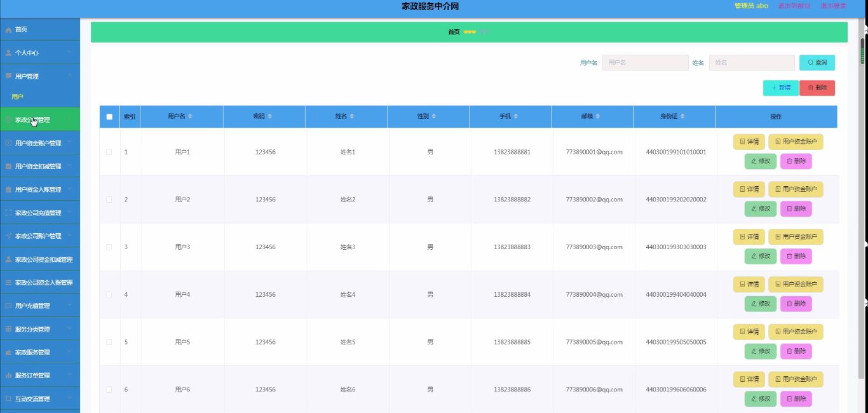
Task: Click 修改 for 用户4
Action: pyautogui.click(x=761, y=304)
